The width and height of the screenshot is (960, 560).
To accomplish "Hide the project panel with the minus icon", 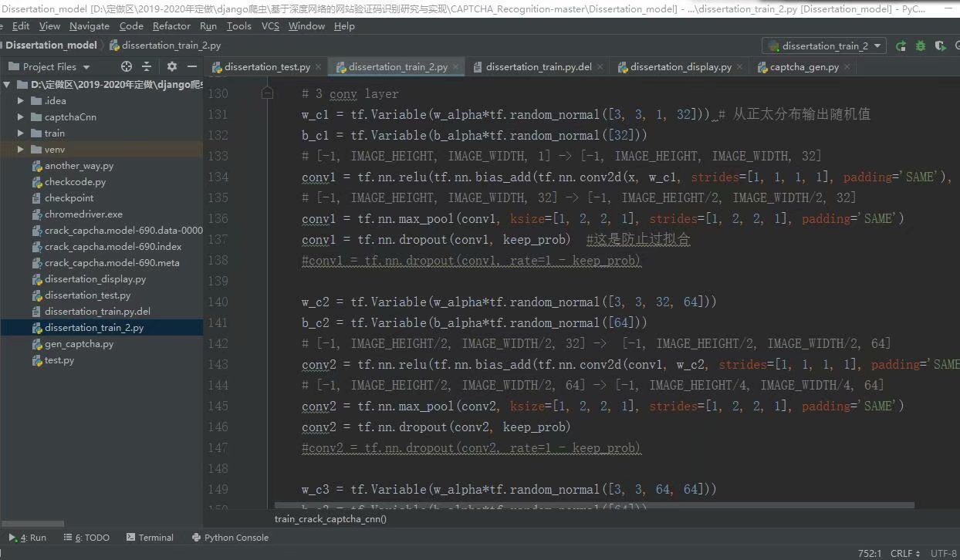I will tap(191, 67).
